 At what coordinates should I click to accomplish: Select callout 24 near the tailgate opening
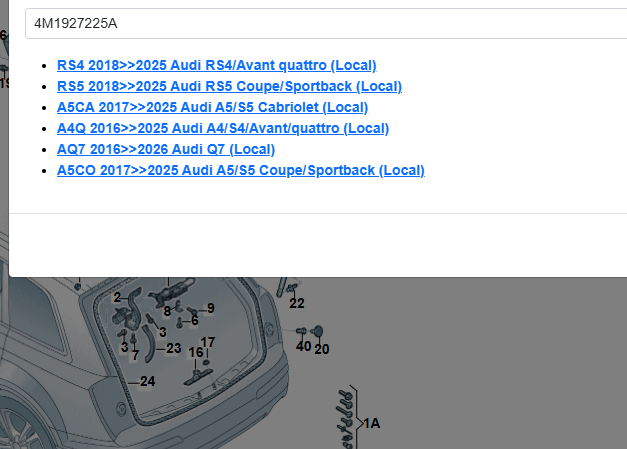(147, 381)
